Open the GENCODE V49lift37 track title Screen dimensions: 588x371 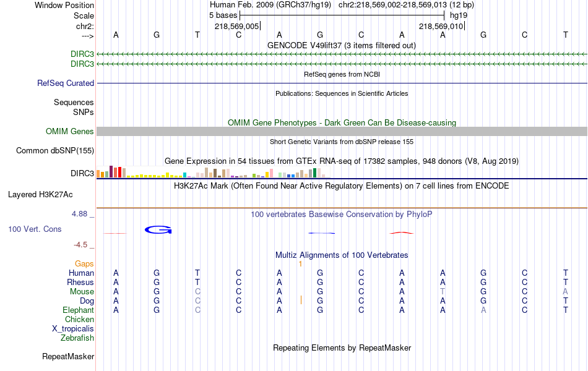[341, 45]
